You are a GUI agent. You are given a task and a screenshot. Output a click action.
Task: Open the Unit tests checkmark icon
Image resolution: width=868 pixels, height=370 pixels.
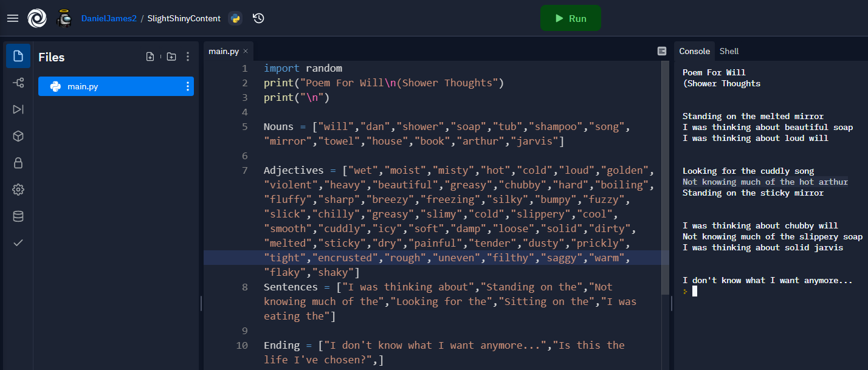[18, 243]
